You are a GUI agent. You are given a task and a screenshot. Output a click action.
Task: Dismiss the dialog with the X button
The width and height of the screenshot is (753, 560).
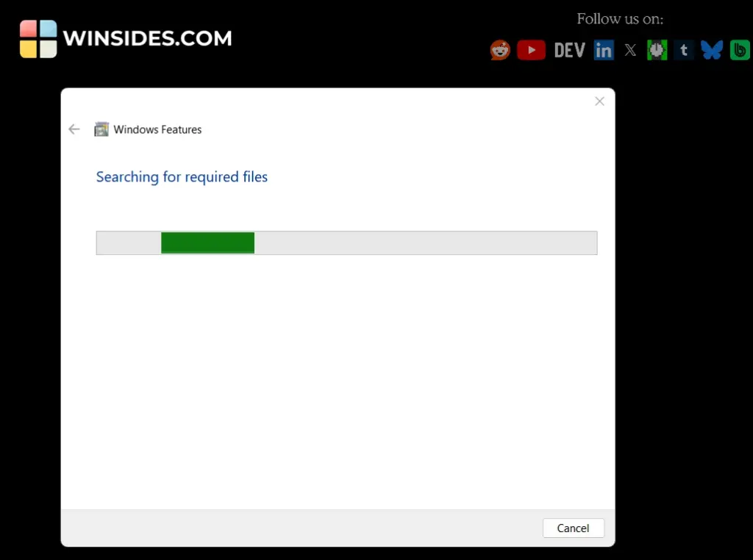[599, 101]
